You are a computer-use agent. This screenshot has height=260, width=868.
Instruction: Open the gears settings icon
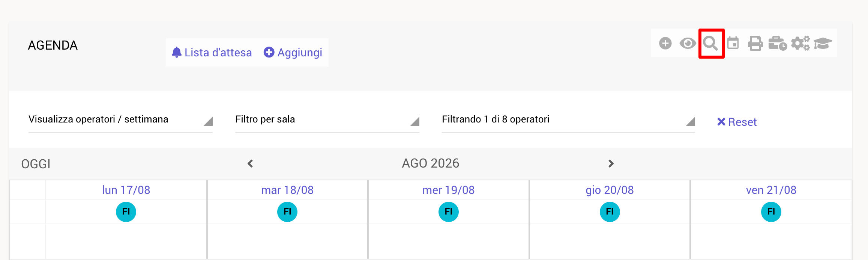[800, 44]
